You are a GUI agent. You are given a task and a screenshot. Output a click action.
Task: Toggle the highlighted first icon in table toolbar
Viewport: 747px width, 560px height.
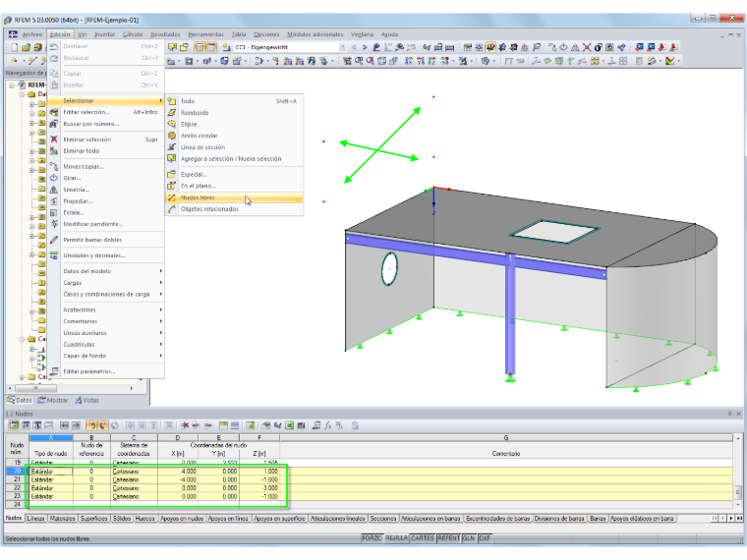(15, 425)
